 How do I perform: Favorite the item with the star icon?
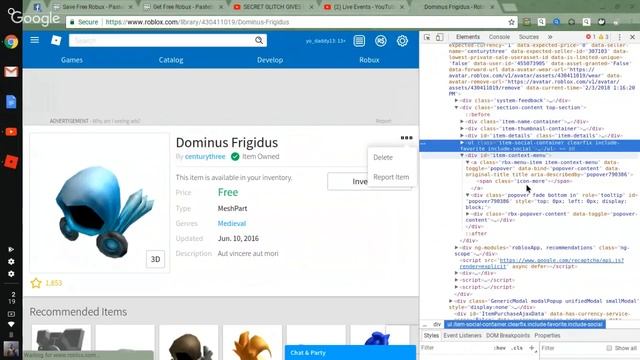[x=36, y=283]
